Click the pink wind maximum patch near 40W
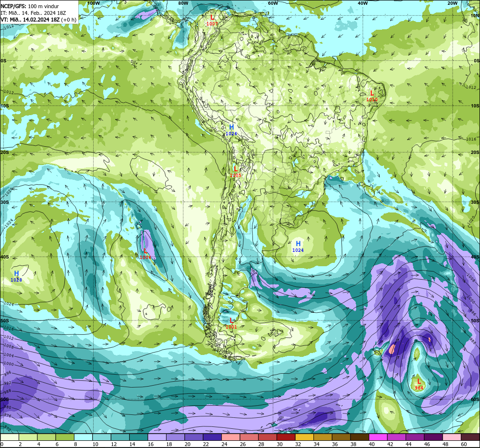Image resolution: width=480 pixels, height=448 pixels. pyautogui.click(x=392, y=349)
